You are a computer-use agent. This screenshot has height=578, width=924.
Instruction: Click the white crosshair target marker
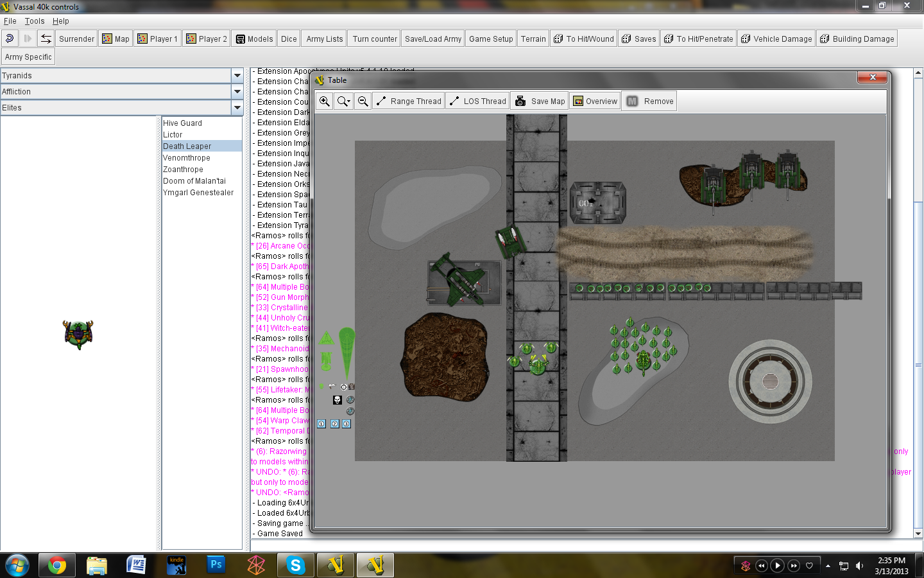tap(344, 387)
